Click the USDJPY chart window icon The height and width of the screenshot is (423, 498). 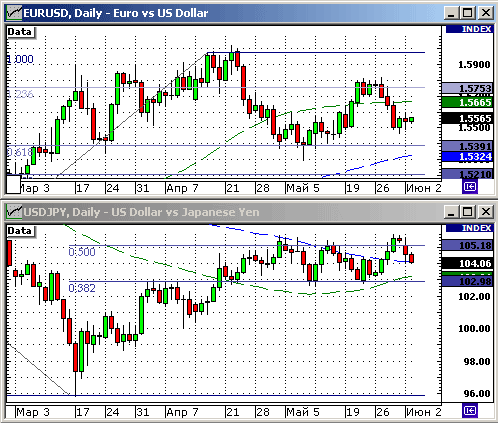[x=14, y=212]
